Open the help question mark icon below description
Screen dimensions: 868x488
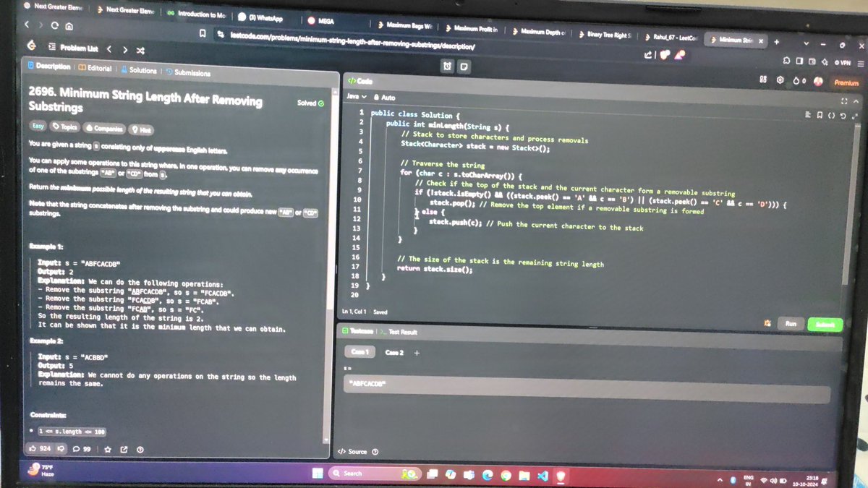point(140,450)
